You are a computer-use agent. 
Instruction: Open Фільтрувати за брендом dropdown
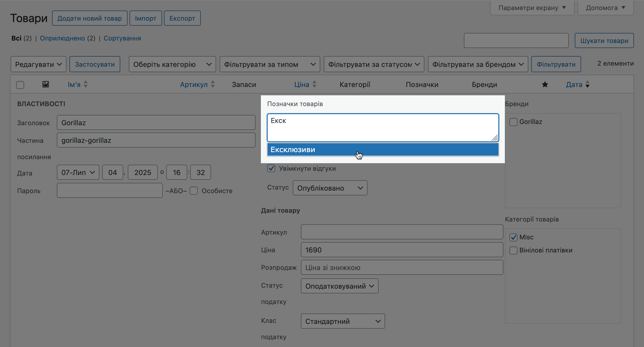point(478,64)
